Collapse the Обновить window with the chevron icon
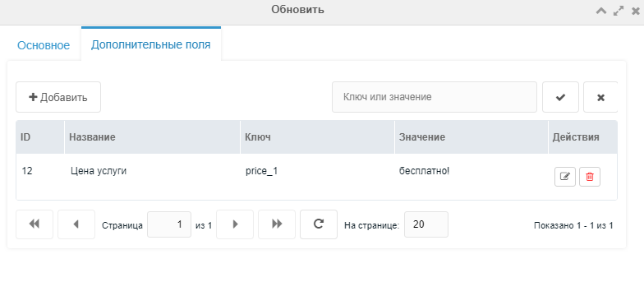 tap(601, 11)
